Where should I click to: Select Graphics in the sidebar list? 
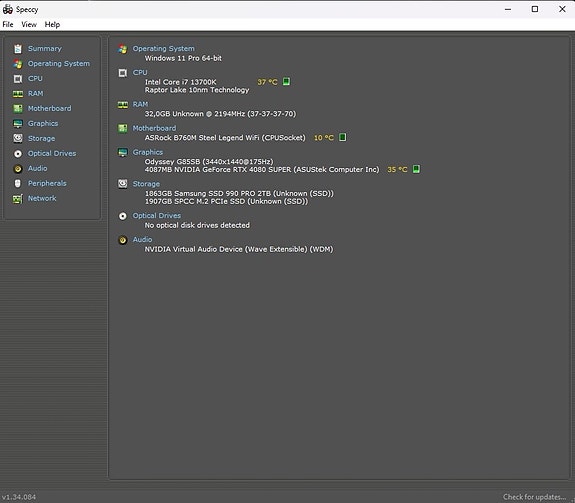click(x=43, y=124)
